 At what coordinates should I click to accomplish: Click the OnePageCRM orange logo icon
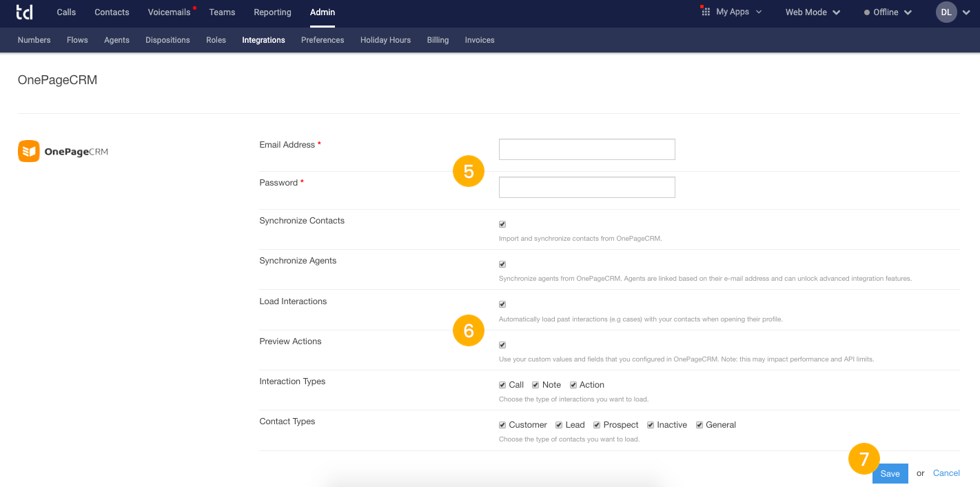coord(29,151)
